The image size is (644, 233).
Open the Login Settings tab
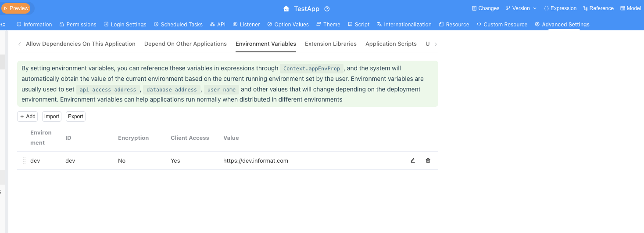click(125, 25)
